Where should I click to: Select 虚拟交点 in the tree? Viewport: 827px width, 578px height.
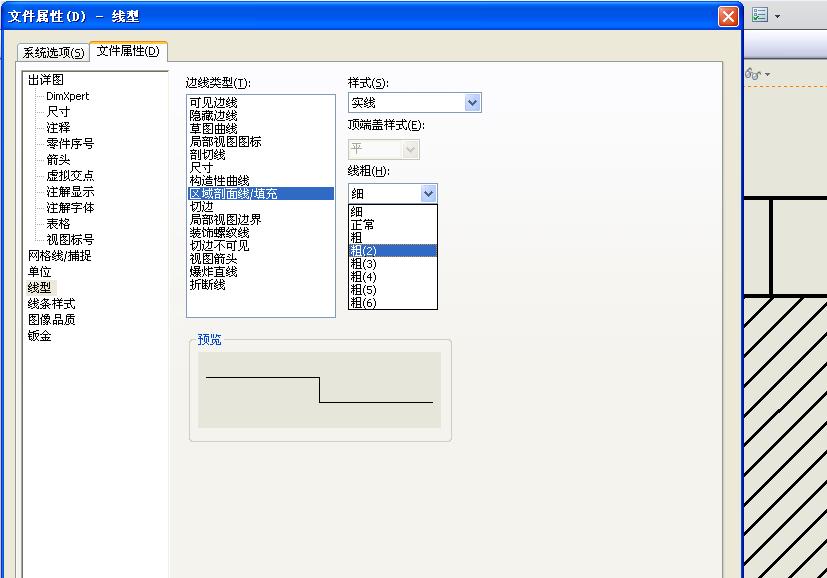(70, 176)
